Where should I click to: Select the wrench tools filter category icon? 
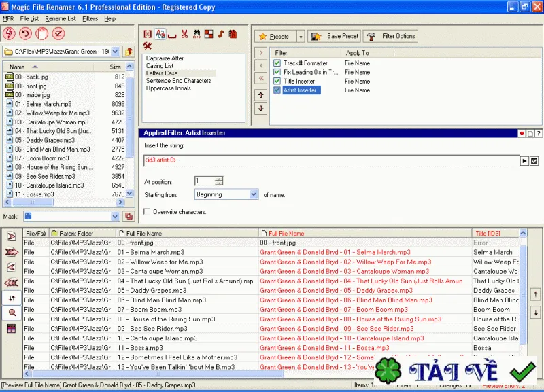tap(148, 46)
